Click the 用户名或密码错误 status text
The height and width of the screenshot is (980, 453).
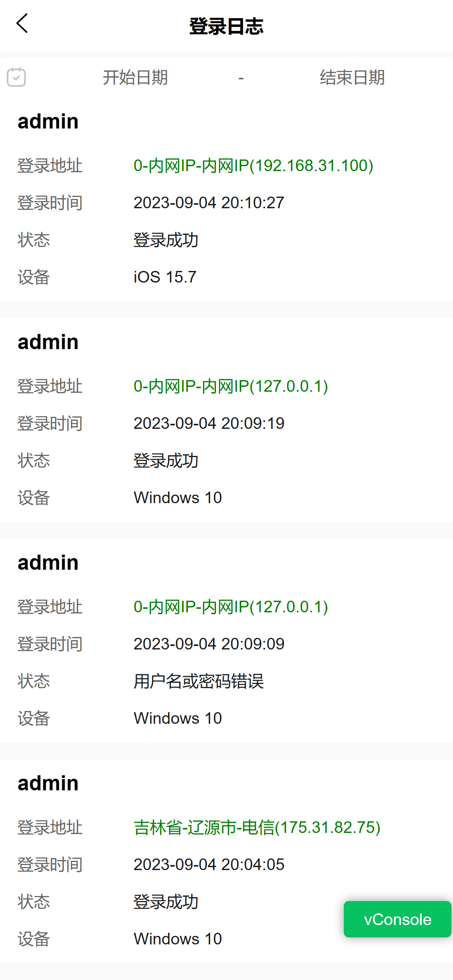tap(199, 681)
